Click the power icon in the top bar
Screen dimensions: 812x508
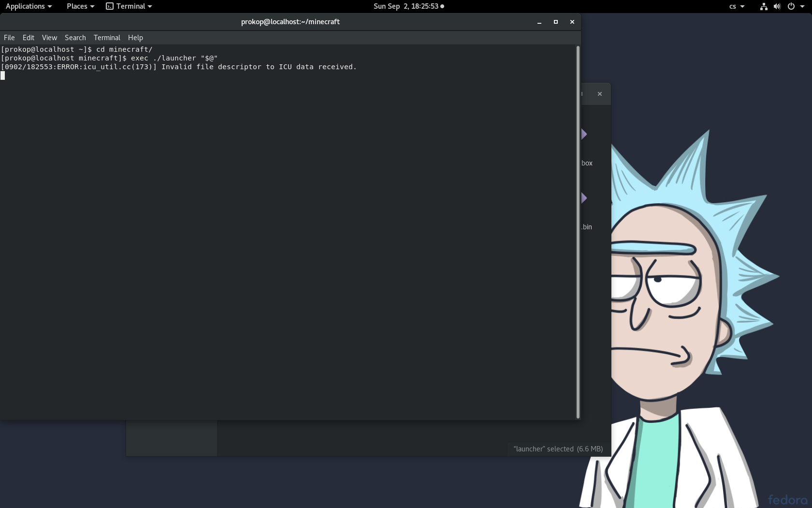pos(791,6)
